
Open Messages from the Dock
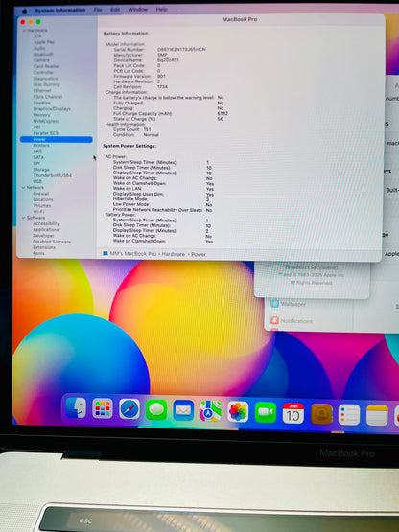click(x=156, y=410)
